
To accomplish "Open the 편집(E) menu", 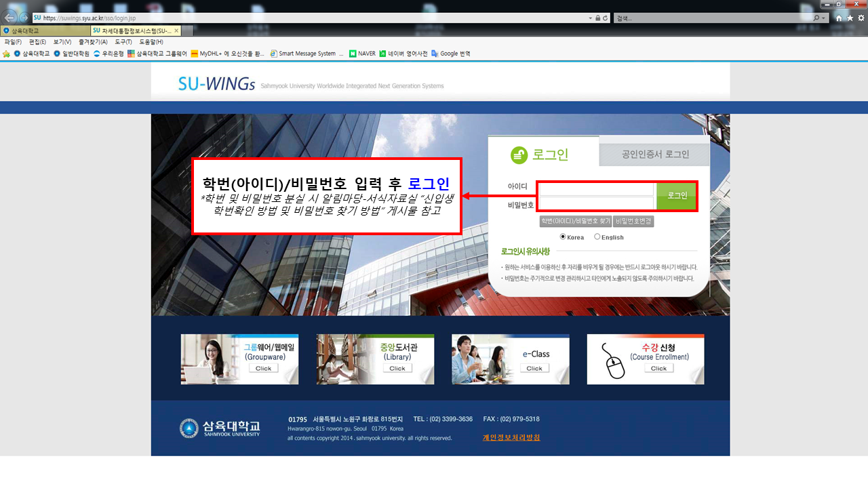I will click(37, 42).
